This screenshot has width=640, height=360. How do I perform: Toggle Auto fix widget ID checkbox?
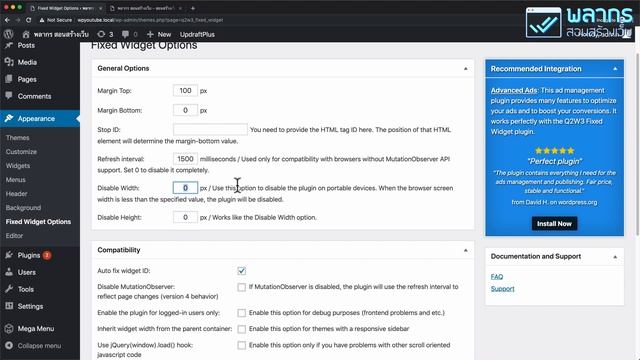pos(242,271)
